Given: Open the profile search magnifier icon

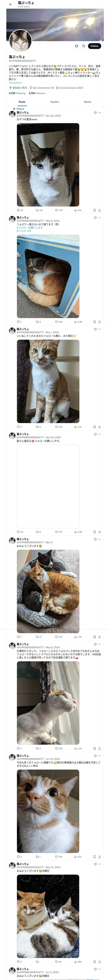Looking at the screenshot, I should [x=84, y=46].
